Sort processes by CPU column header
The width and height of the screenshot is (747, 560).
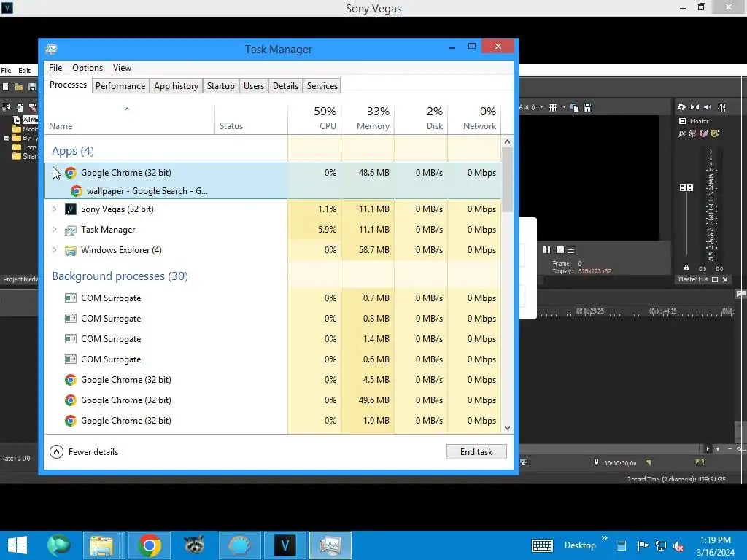[x=315, y=118]
